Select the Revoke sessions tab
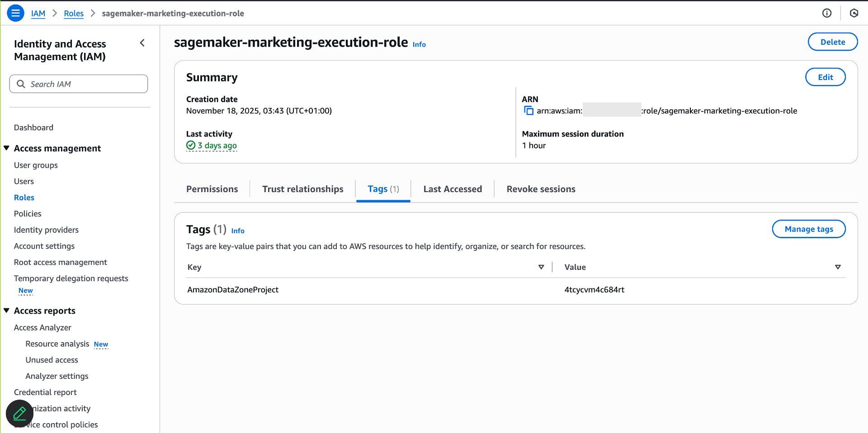 [541, 189]
